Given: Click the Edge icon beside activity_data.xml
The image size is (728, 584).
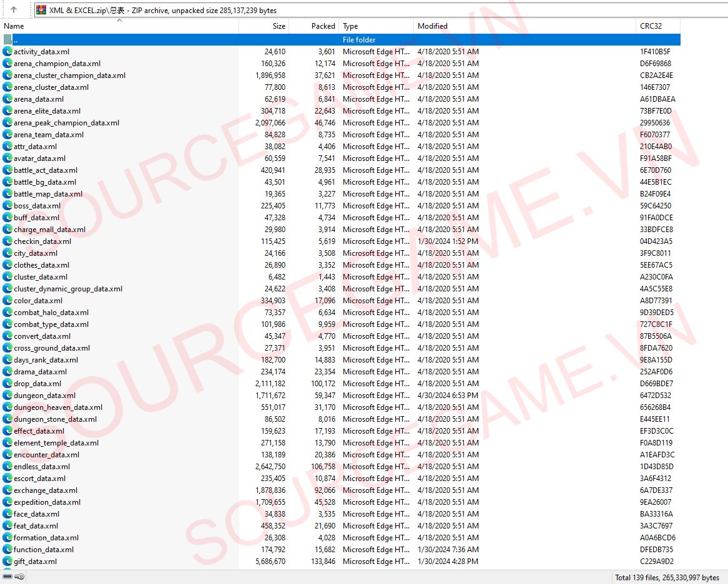Looking at the screenshot, I should 7,52.
